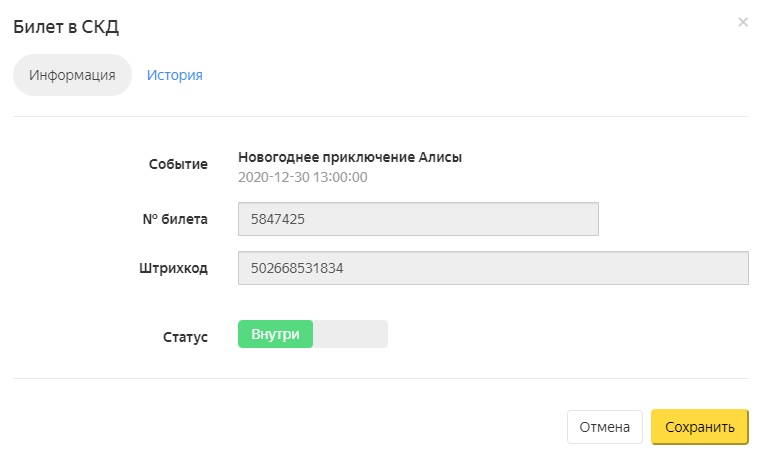759x458 pixels.
Task: Click the event date 2020-12-30 13:00:00
Action: coord(303,177)
